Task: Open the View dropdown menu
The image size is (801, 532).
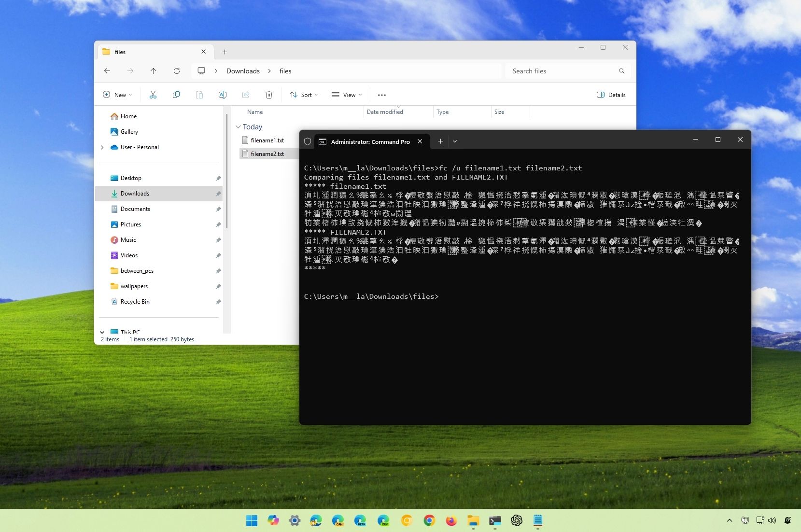Action: point(347,95)
